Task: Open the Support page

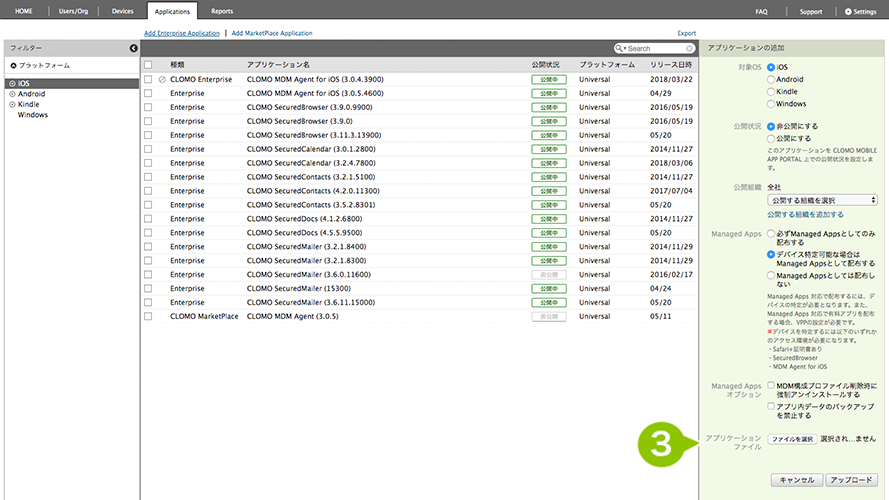Action: point(811,11)
